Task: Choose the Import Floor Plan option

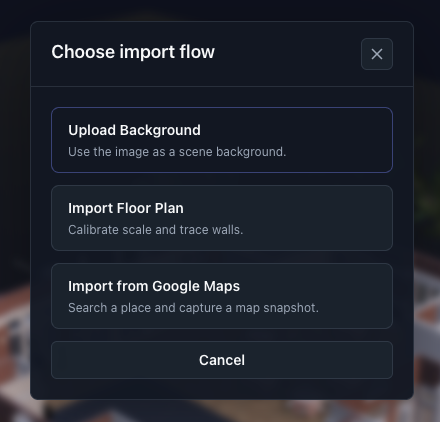Action: tap(222, 218)
